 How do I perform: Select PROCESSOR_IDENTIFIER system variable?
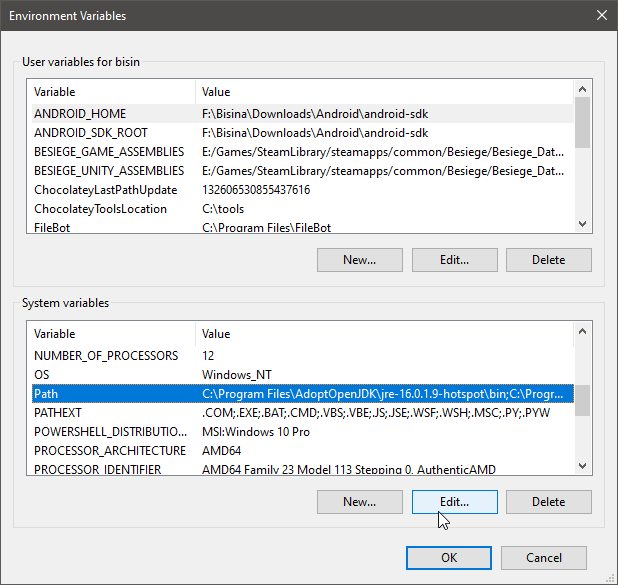(x=302, y=468)
